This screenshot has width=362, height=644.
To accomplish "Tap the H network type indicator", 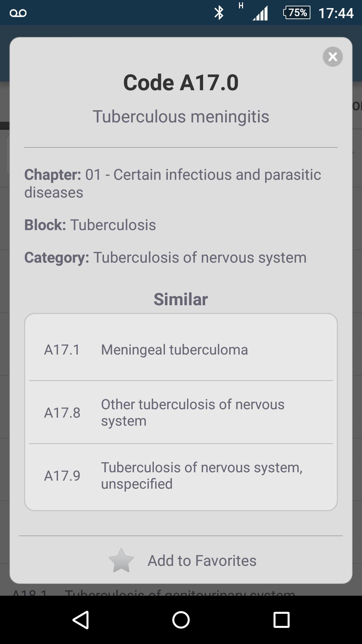I will (240, 7).
